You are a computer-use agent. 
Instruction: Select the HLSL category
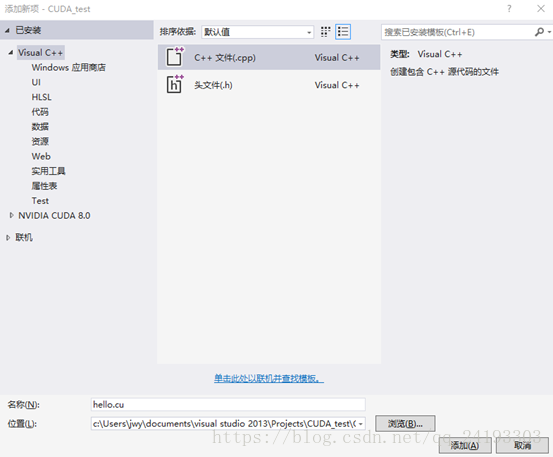(41, 97)
